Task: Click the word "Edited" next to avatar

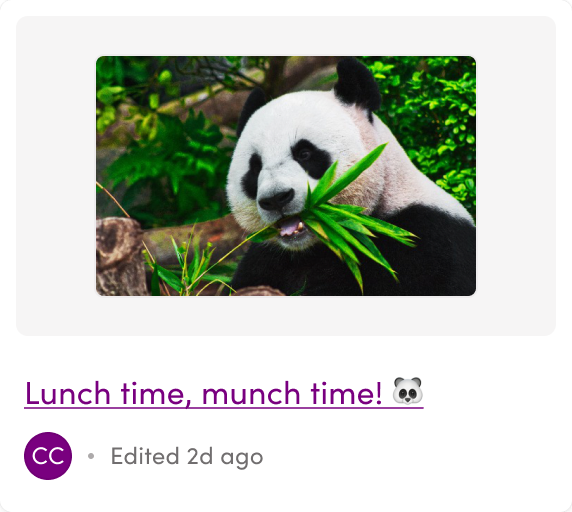Action: pyautogui.click(x=145, y=456)
